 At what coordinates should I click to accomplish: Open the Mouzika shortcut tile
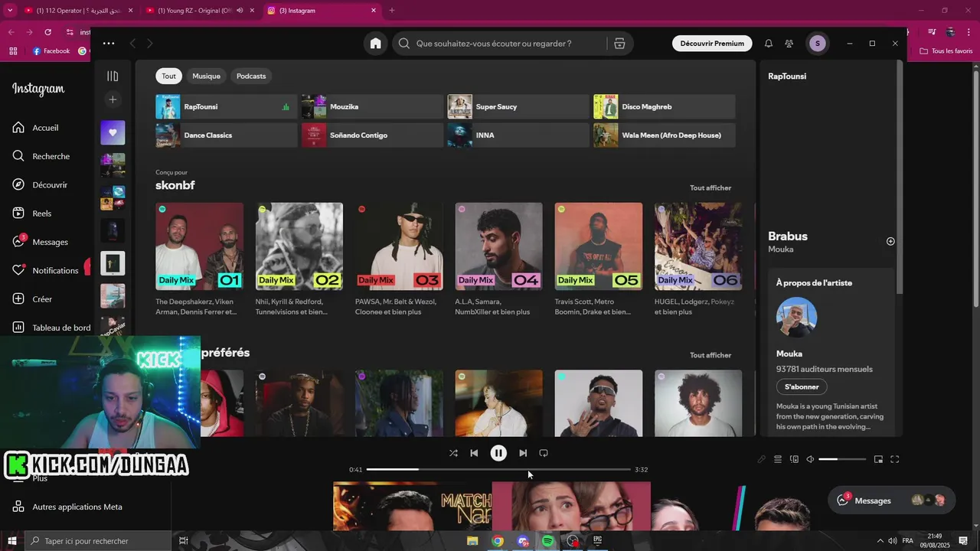pos(372,107)
